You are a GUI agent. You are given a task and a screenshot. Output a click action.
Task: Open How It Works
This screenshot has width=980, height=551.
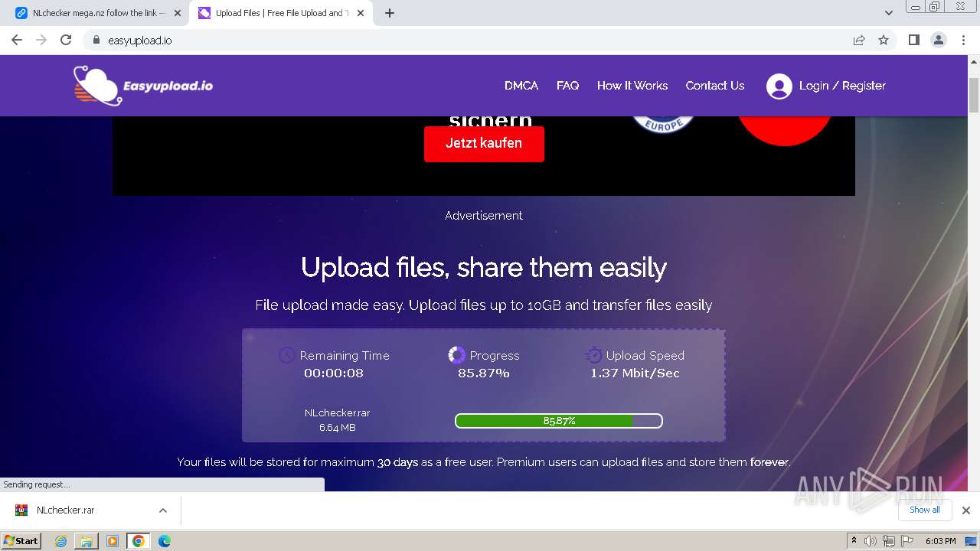(632, 86)
